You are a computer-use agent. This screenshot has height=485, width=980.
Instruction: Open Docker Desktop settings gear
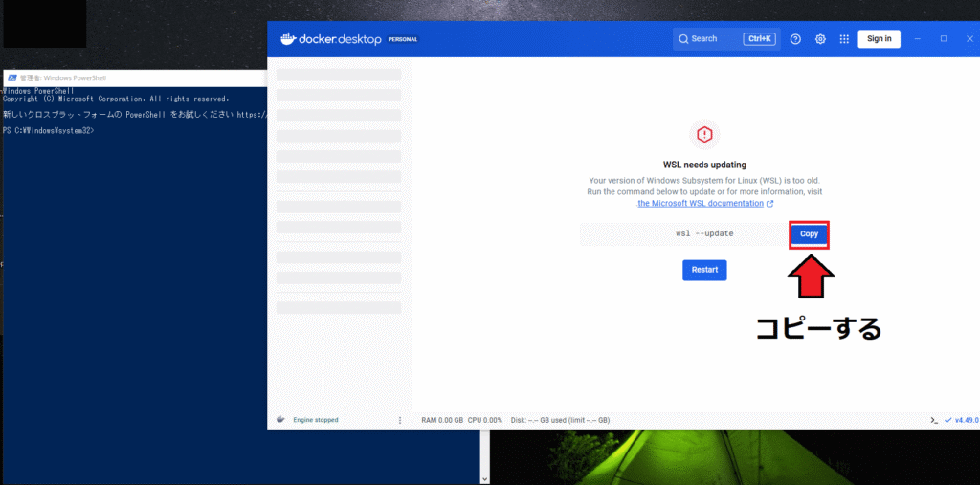(820, 39)
